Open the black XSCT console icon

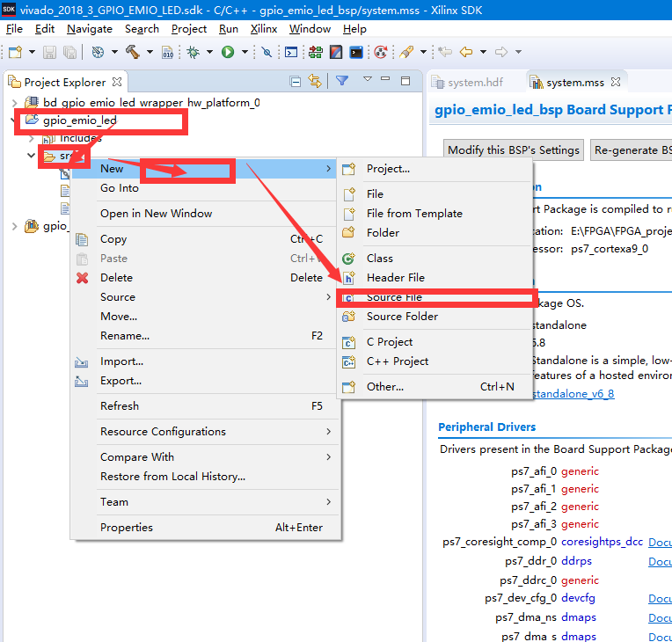(x=356, y=52)
